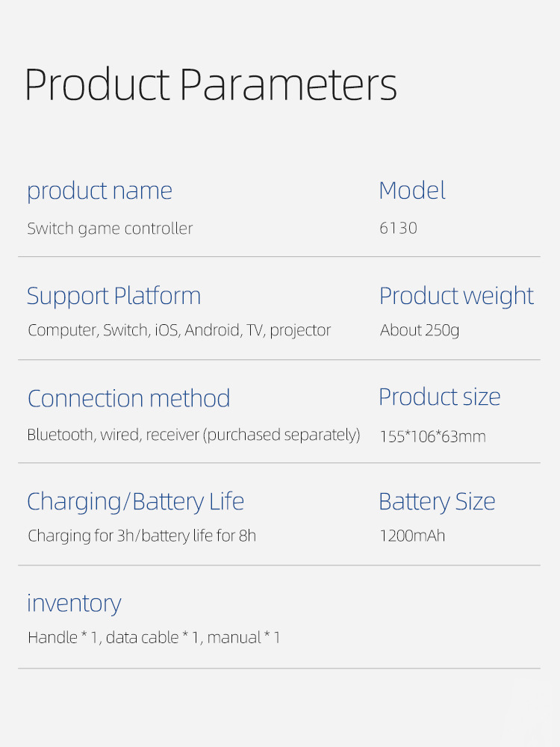
Task: Select the "product name" heading
Action: [x=99, y=191]
